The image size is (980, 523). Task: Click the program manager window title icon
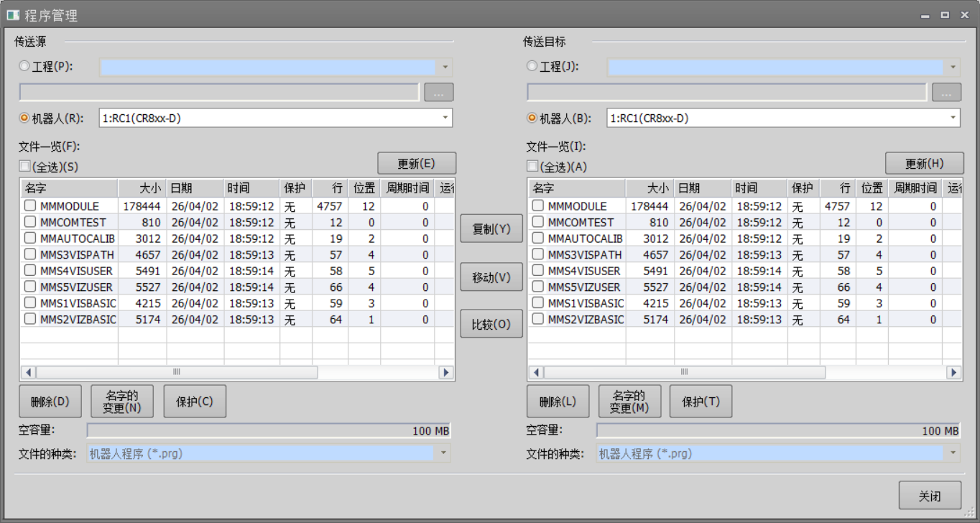[x=13, y=15]
